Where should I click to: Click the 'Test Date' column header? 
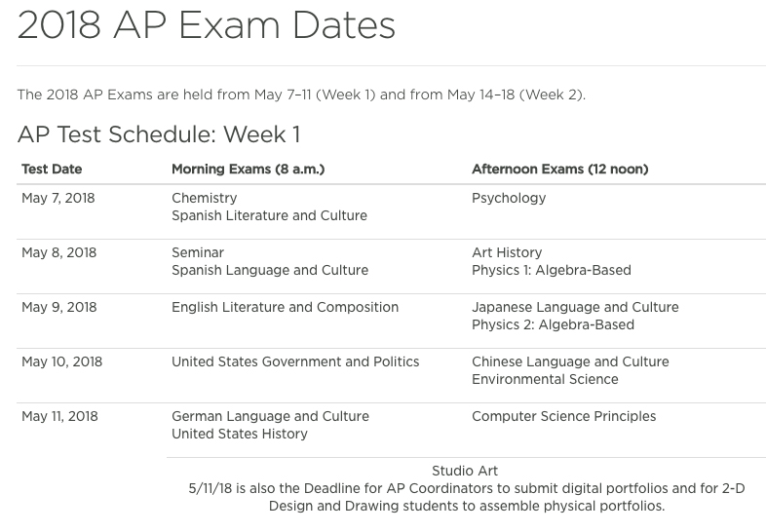point(52,169)
